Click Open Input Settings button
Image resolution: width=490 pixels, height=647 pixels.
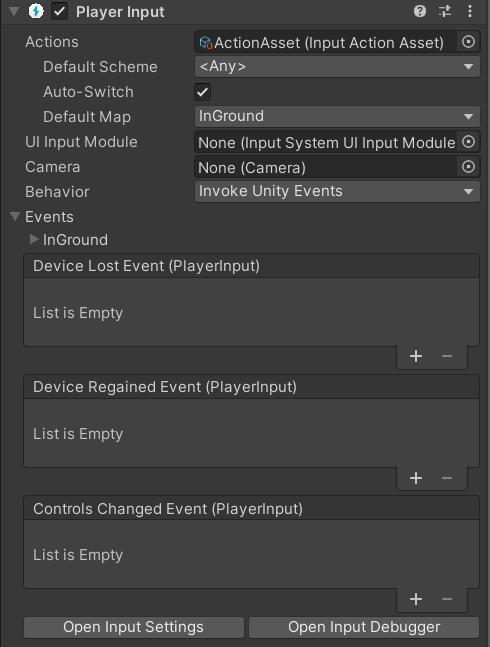[134, 627]
